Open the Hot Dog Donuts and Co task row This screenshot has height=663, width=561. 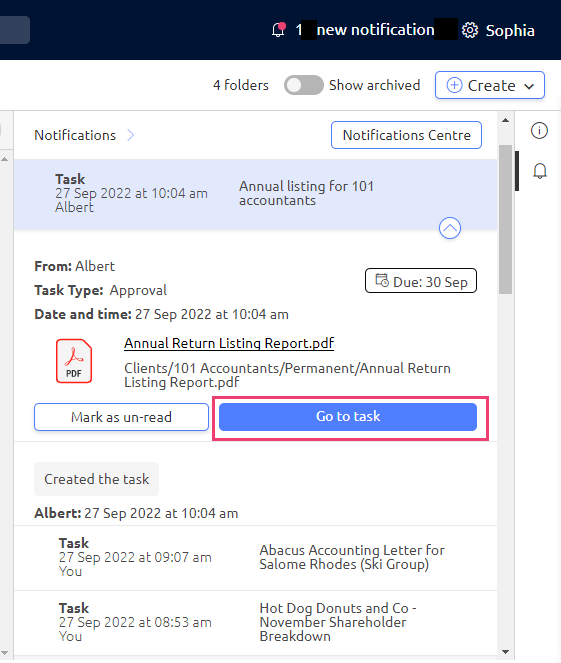pos(255,622)
